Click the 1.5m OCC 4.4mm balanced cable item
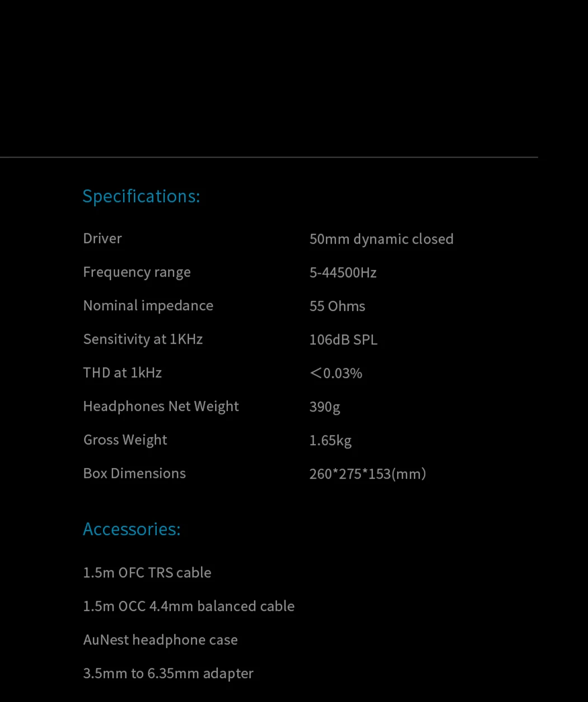Viewport: 588px width, 702px height. [189, 606]
